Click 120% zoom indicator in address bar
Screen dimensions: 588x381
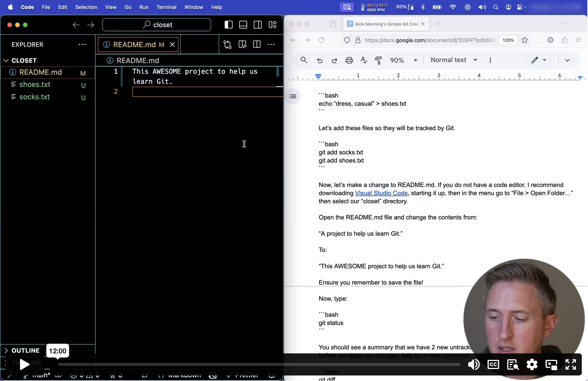pyautogui.click(x=508, y=40)
